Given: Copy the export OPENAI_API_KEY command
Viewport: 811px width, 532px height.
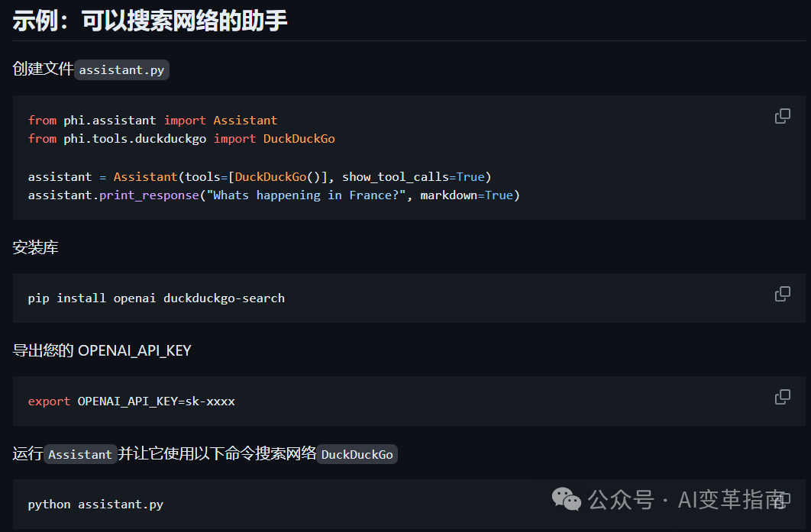Looking at the screenshot, I should [783, 397].
